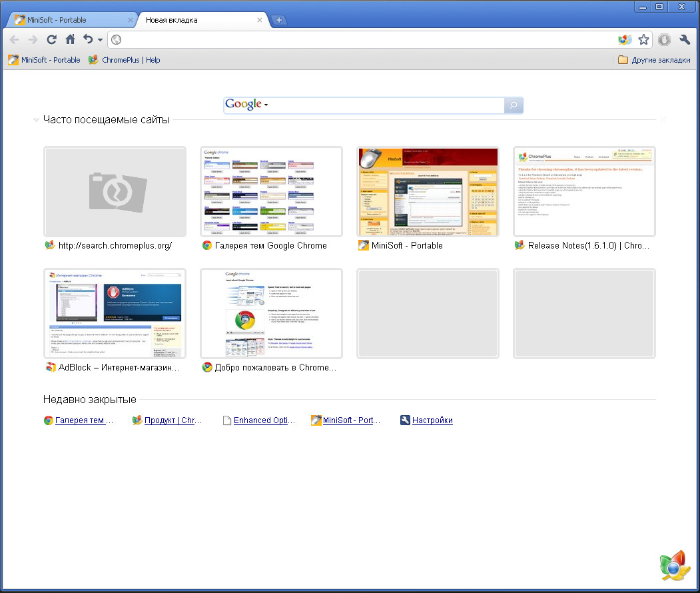700x593 pixels.
Task: Reopen the recently closed Настройки page
Action: click(433, 420)
